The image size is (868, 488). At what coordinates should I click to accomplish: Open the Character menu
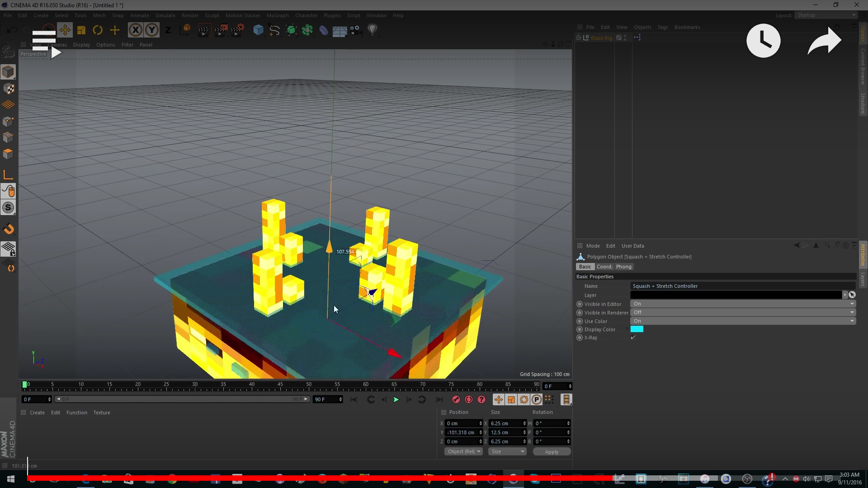point(306,15)
